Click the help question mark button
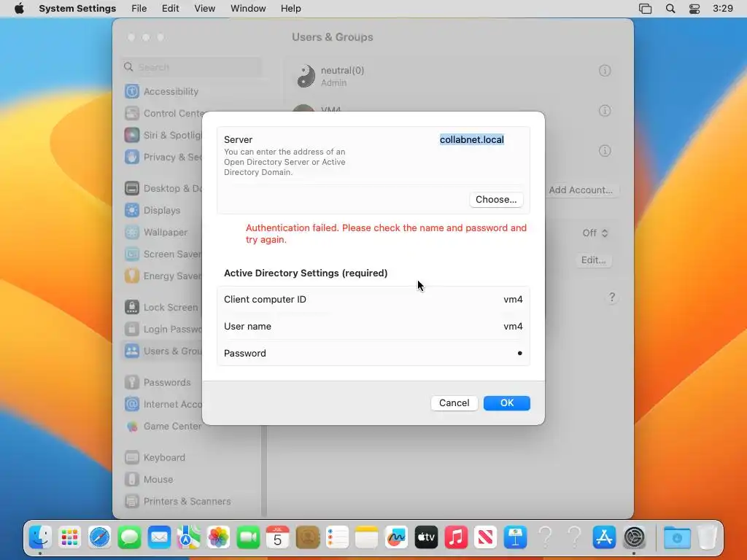Image resolution: width=747 pixels, height=560 pixels. pyautogui.click(x=612, y=297)
